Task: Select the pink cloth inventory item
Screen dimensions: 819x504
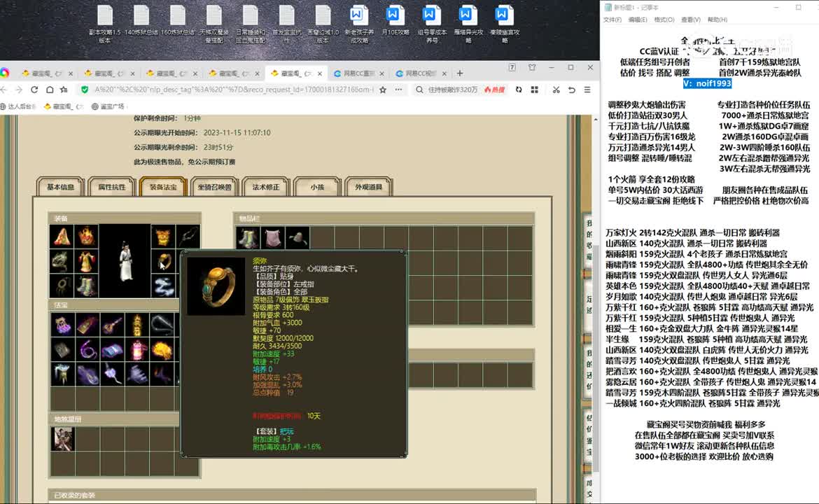Action: tap(273, 238)
